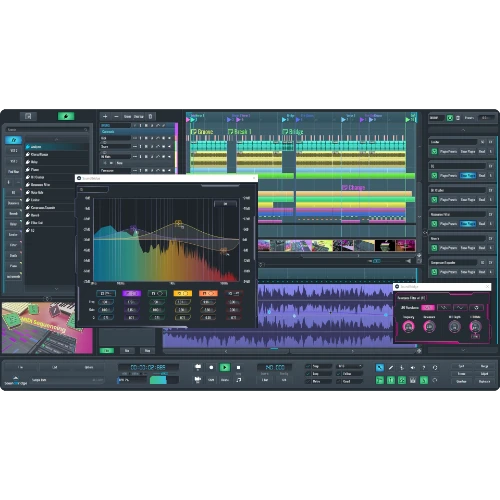Disable the last effect slot's green enable toggle
Screen dimensions: 500x500
[434, 272]
